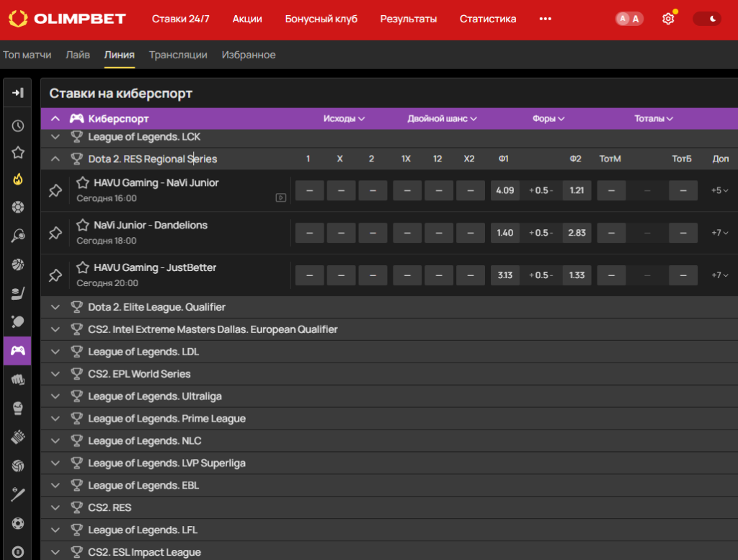Open the hot flame icon in sidebar

(x=18, y=179)
